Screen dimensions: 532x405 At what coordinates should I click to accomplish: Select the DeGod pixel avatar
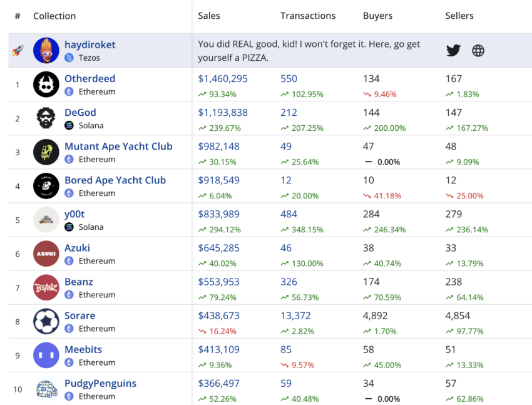point(46,118)
